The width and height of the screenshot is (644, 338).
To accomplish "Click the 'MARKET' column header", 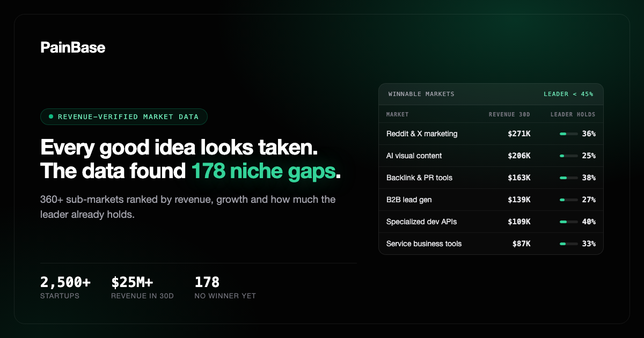I will (397, 114).
